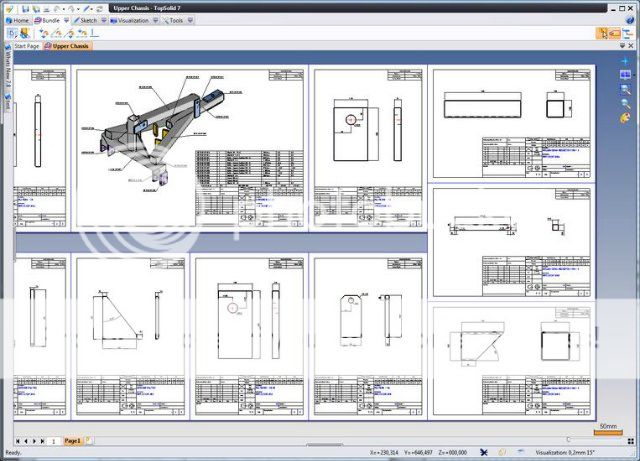Click the new page icon next to Page1

[88, 441]
